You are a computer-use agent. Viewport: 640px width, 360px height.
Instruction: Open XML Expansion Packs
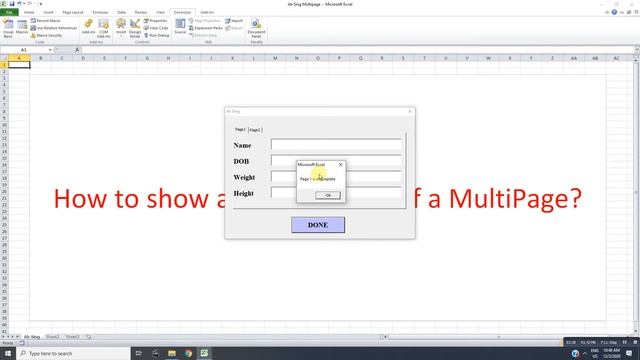pos(206,28)
